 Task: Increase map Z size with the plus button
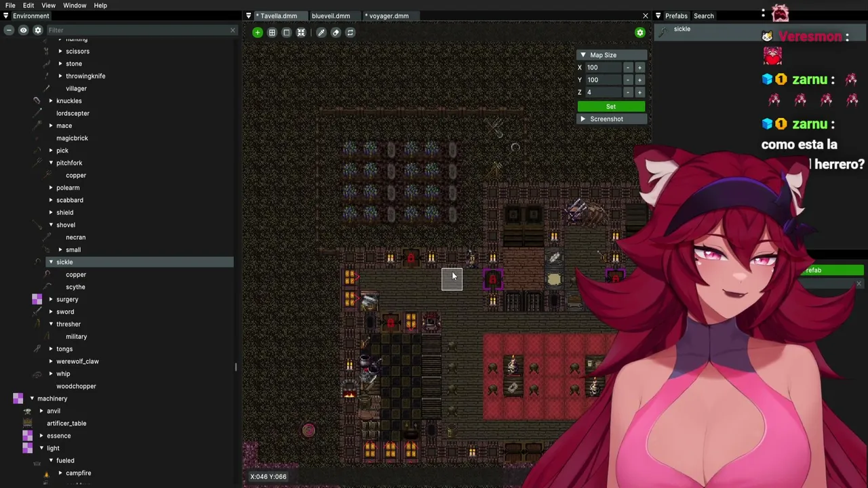click(639, 92)
